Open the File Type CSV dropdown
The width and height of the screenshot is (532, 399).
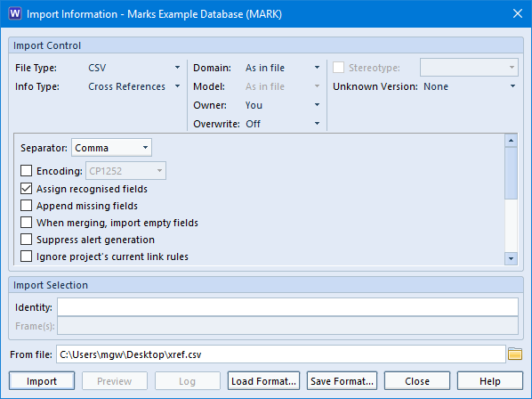click(x=134, y=68)
